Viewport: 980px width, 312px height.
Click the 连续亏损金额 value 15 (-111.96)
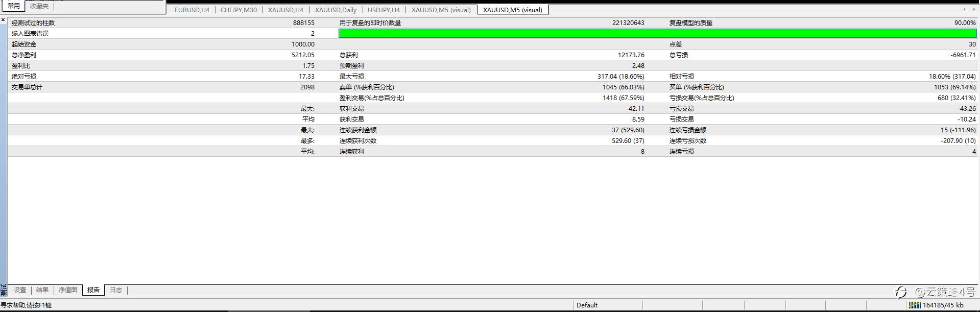click(x=958, y=130)
